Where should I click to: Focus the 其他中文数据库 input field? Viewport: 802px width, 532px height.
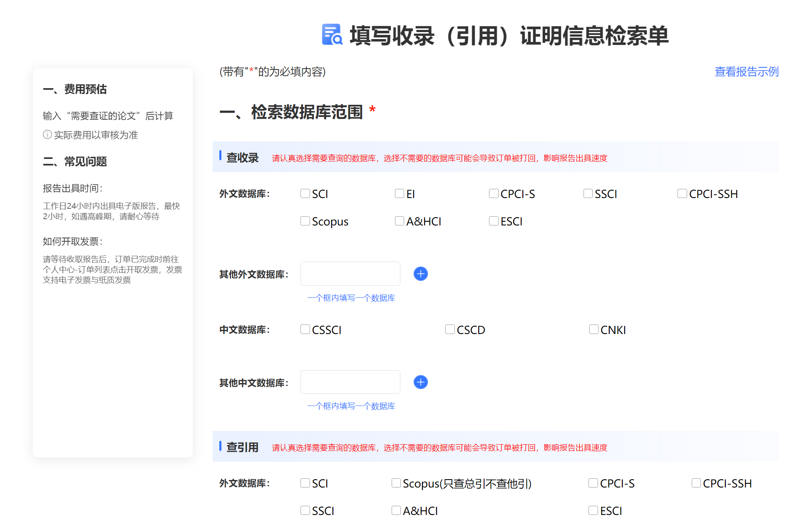(350, 382)
